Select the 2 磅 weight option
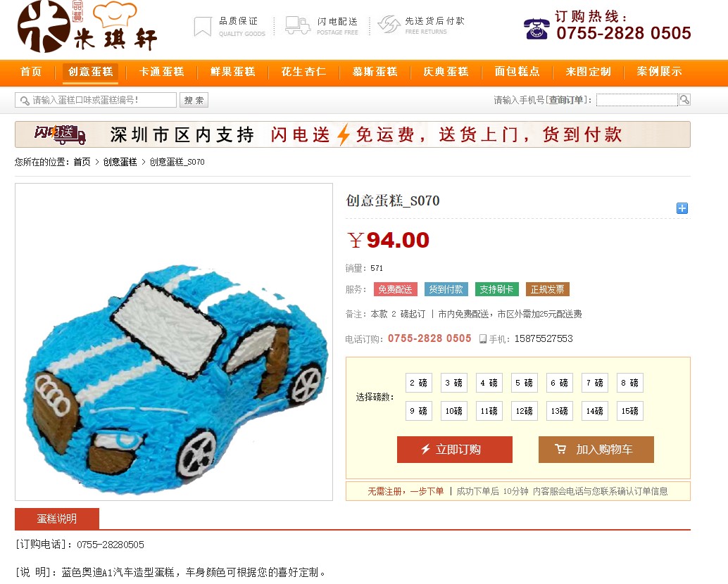The width and height of the screenshot is (728, 584). 418,383
